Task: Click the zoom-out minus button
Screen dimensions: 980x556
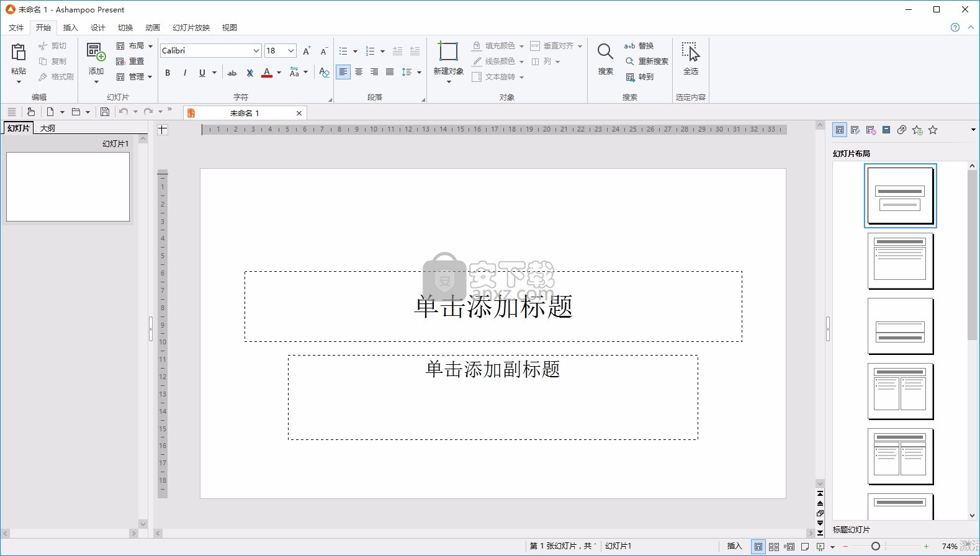Action: [x=845, y=547]
